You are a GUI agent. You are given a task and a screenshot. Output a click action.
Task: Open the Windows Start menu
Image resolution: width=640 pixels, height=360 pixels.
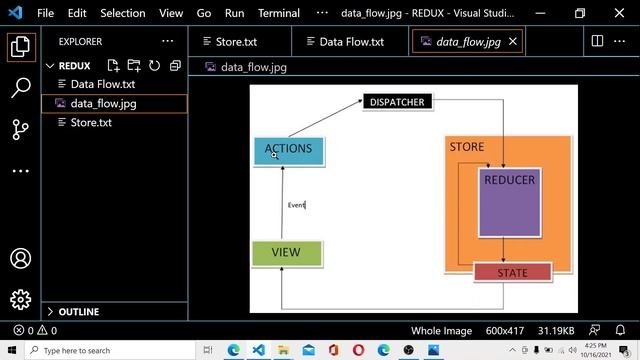[12, 350]
